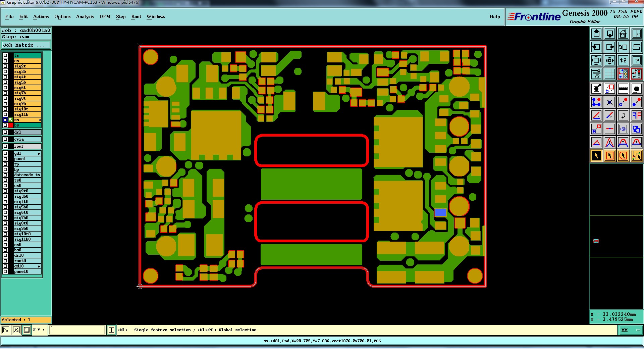Click the Job Matrix button

26,45
